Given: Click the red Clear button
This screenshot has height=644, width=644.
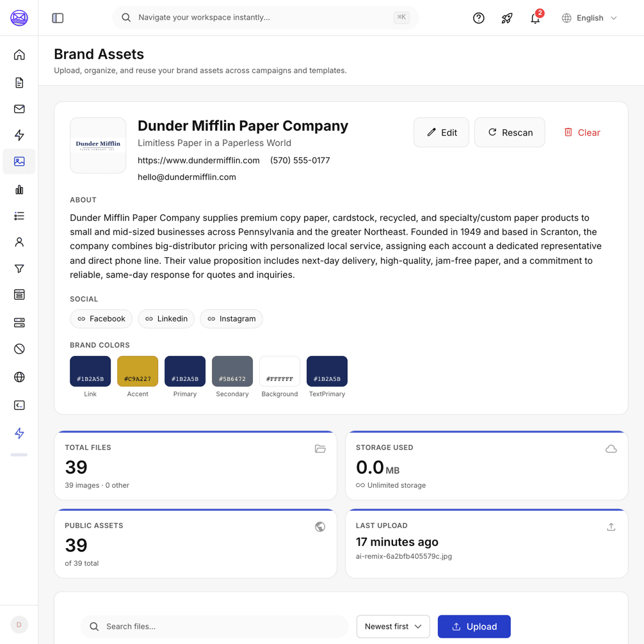Looking at the screenshot, I should pos(581,133).
